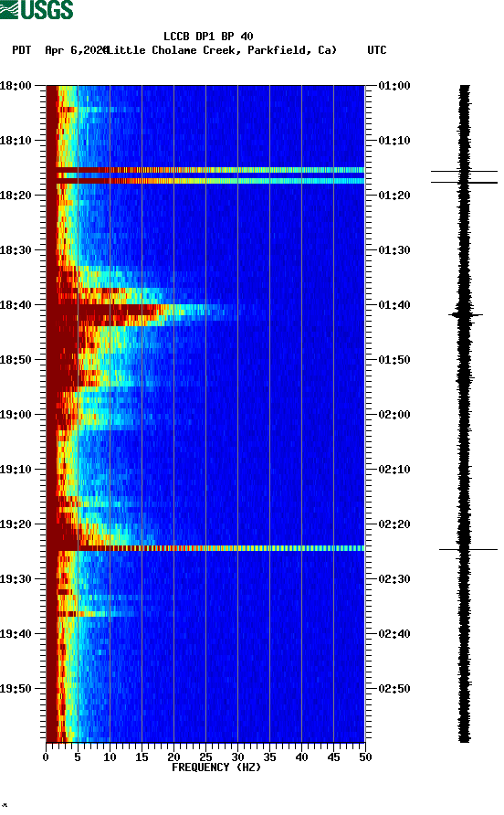Click the 18:00 PDT time label
Viewport: 504px width, 815px height.
pos(16,86)
